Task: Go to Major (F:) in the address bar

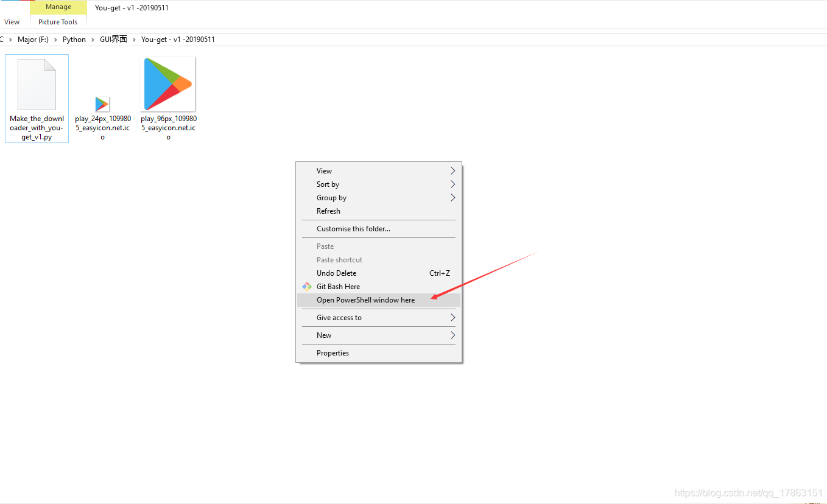Action: pyautogui.click(x=33, y=40)
